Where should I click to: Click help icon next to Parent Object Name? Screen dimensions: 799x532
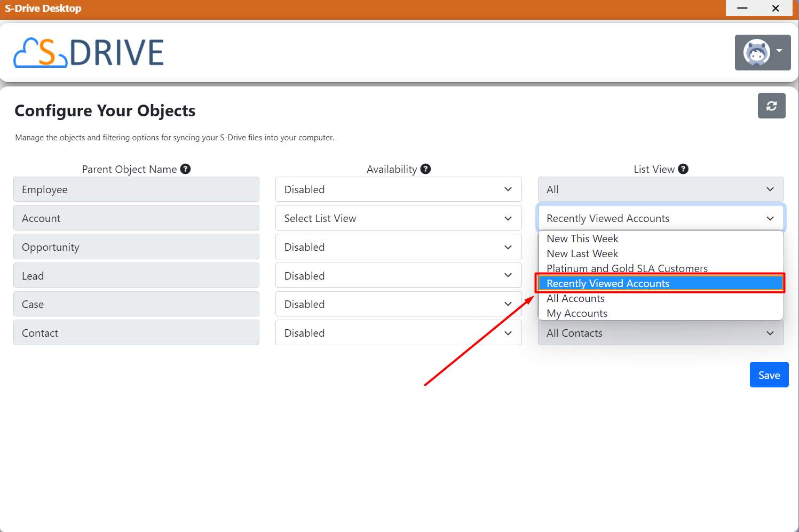point(185,169)
